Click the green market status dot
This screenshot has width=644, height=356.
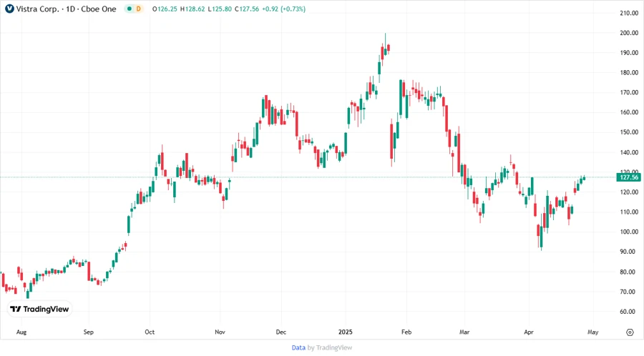[127, 9]
